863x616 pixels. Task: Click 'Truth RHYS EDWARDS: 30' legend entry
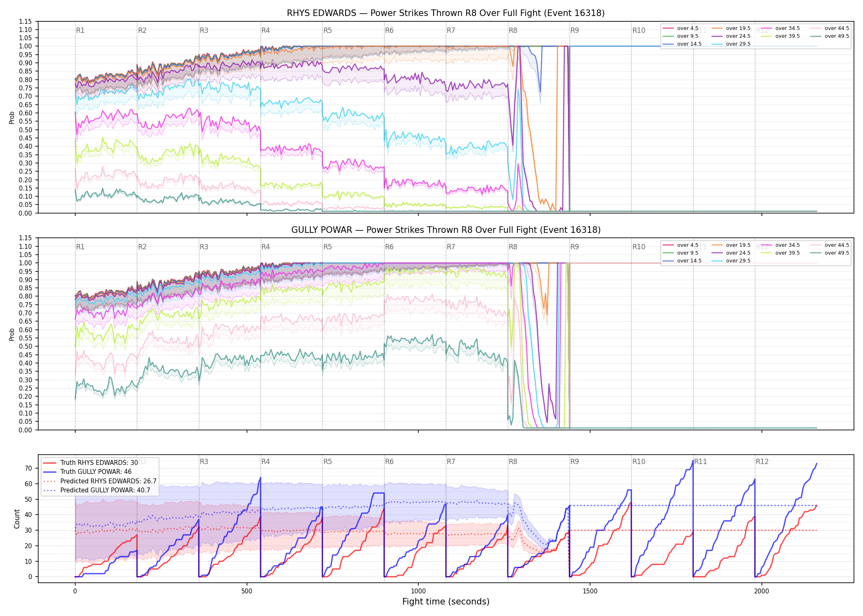pos(90,462)
